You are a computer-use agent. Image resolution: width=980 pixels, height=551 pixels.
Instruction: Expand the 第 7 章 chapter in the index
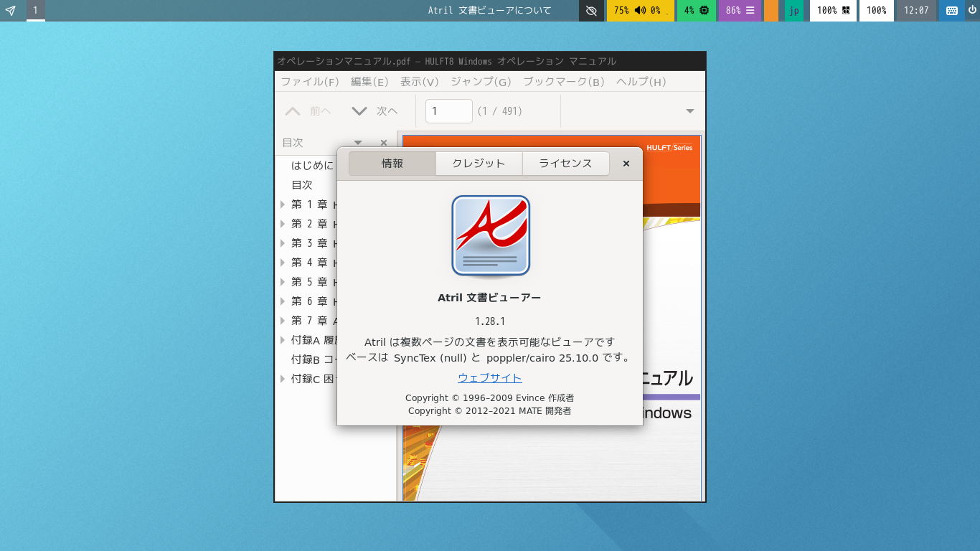pyautogui.click(x=283, y=321)
